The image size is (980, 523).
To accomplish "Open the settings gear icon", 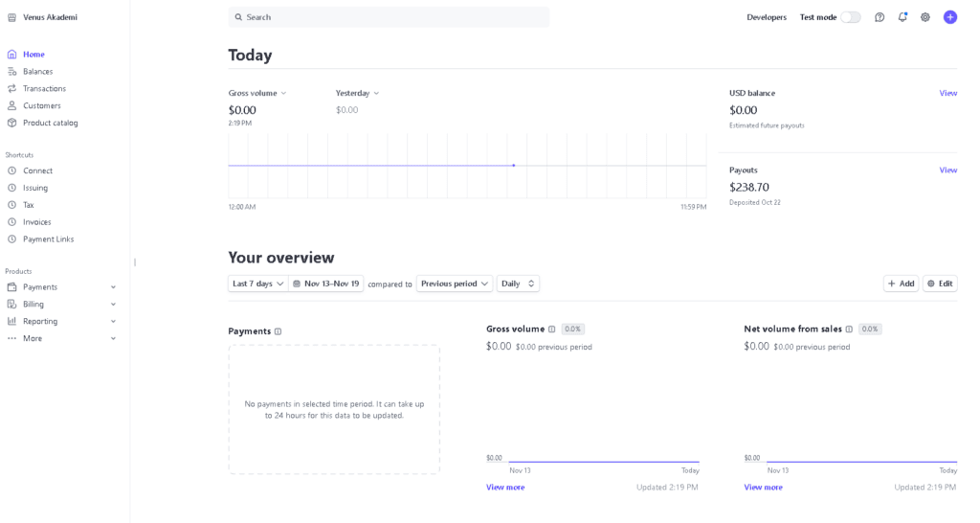I will [925, 17].
